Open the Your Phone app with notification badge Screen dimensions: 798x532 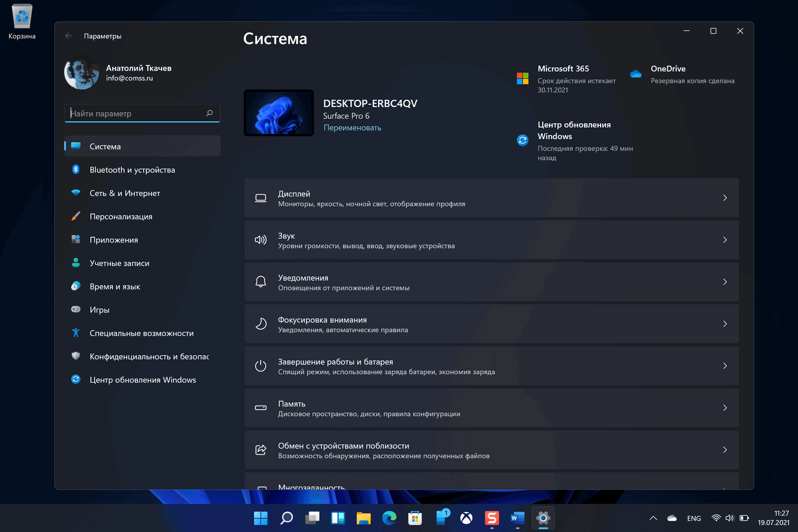click(x=442, y=517)
